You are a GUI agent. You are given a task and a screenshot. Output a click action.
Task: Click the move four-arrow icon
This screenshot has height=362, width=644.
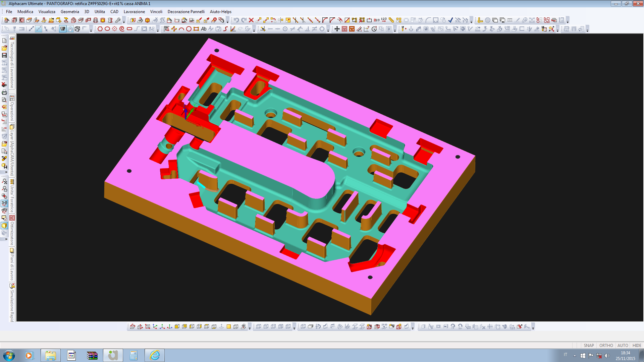coord(337,29)
